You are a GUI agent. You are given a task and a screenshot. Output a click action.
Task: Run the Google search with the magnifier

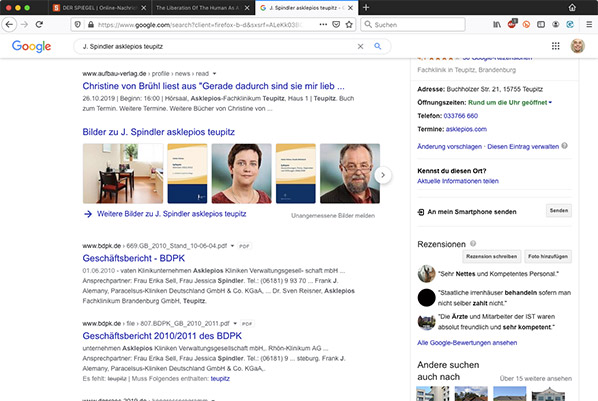click(378, 46)
